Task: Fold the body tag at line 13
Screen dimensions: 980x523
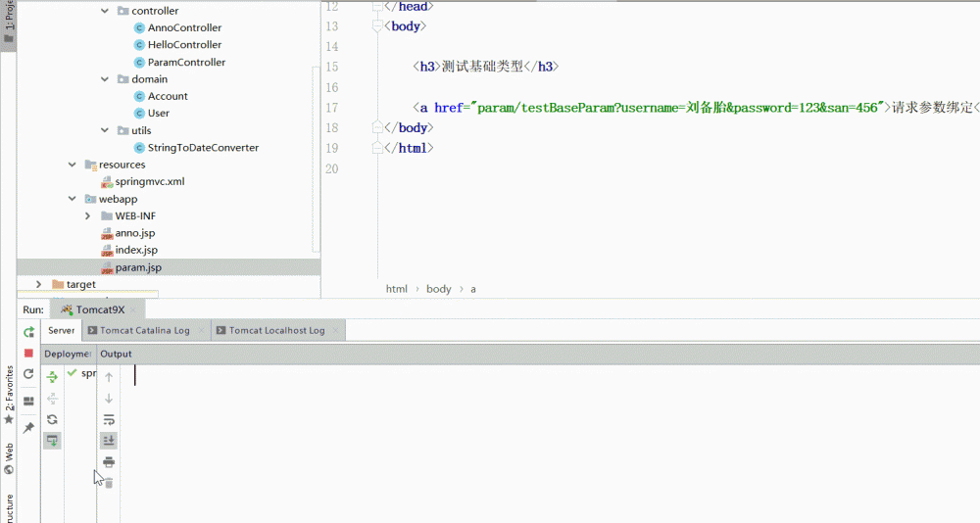Action: click(x=377, y=26)
